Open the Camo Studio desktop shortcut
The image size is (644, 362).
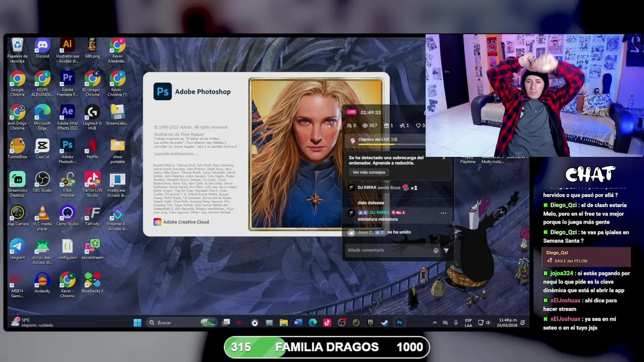pyautogui.click(x=67, y=216)
